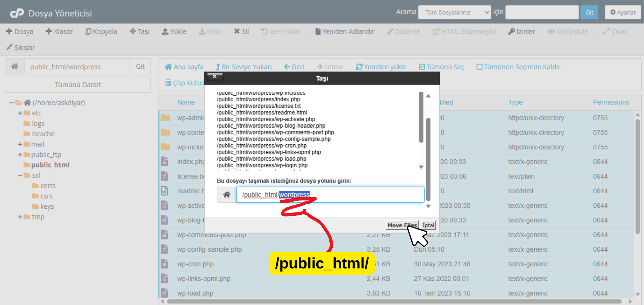Edit the public_html/wordpress path field
The height and width of the screenshot is (305, 644).
(77, 66)
